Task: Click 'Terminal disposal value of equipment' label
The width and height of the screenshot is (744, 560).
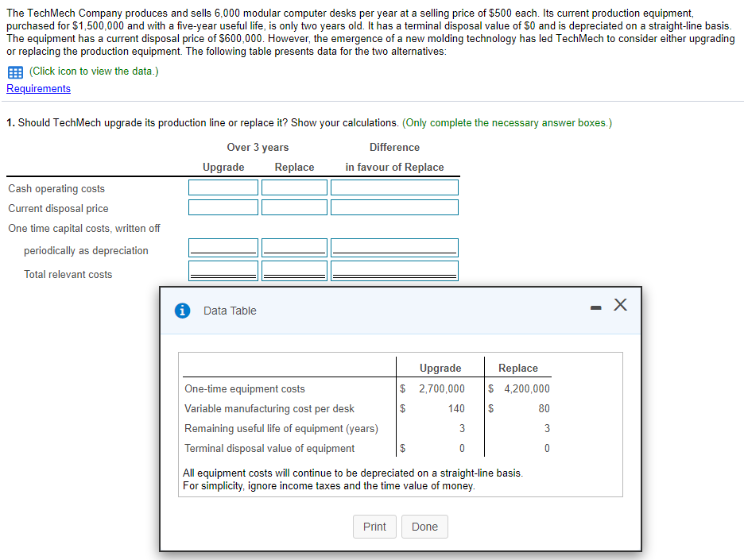Action: [x=269, y=449]
